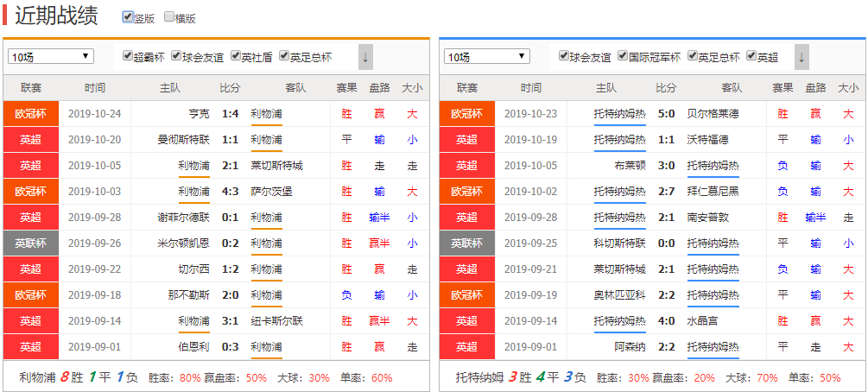Click 南安普敦 team name
Image resolution: width=868 pixels, height=392 pixels.
[707, 218]
